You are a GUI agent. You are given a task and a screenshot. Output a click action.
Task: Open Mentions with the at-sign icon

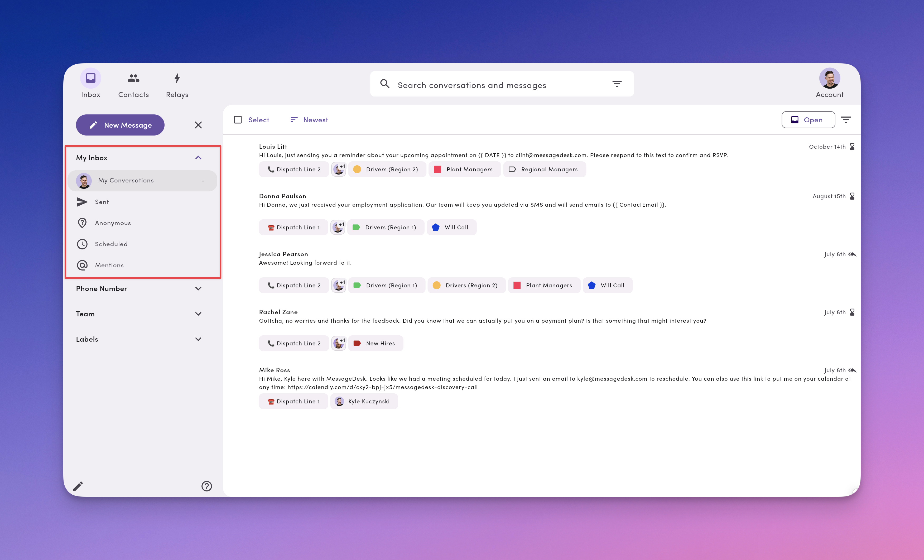(82, 265)
